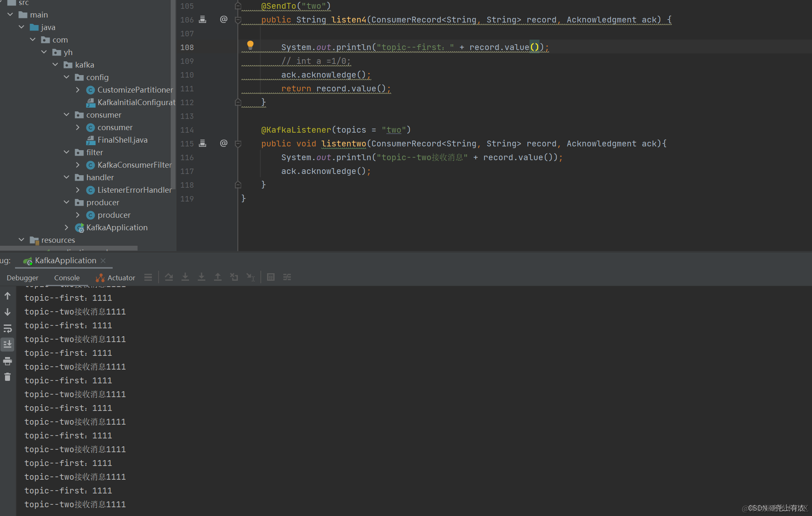Toggle fold marker beside line 115
812x516 pixels.
point(238,144)
